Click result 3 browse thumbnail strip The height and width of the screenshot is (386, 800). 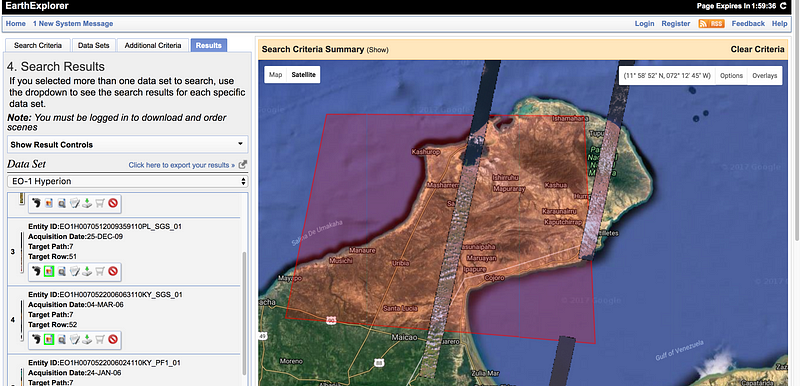coord(21,252)
